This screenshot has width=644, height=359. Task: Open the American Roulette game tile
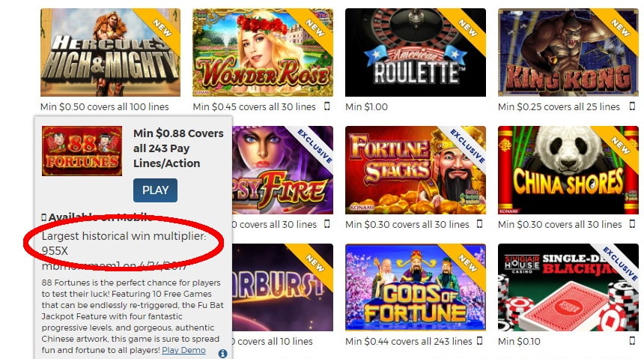(x=416, y=52)
